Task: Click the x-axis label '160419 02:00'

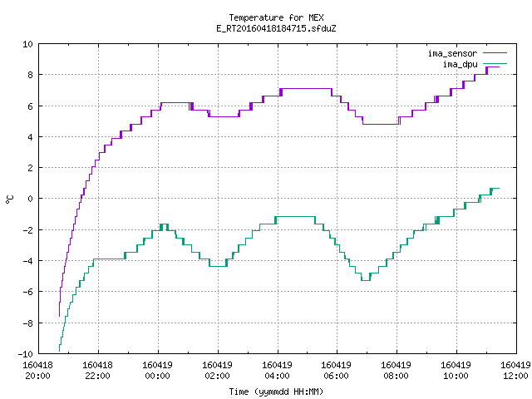Action: (217, 370)
